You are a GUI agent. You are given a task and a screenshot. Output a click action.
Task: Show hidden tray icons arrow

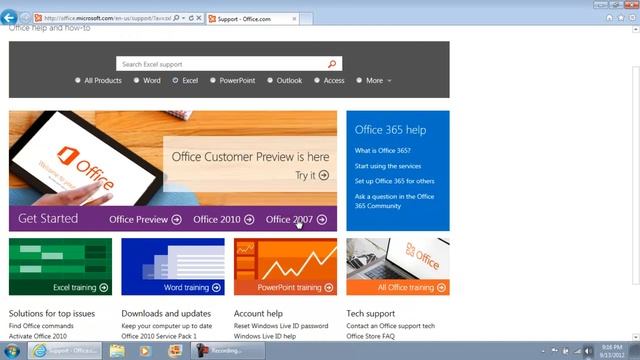click(543, 351)
